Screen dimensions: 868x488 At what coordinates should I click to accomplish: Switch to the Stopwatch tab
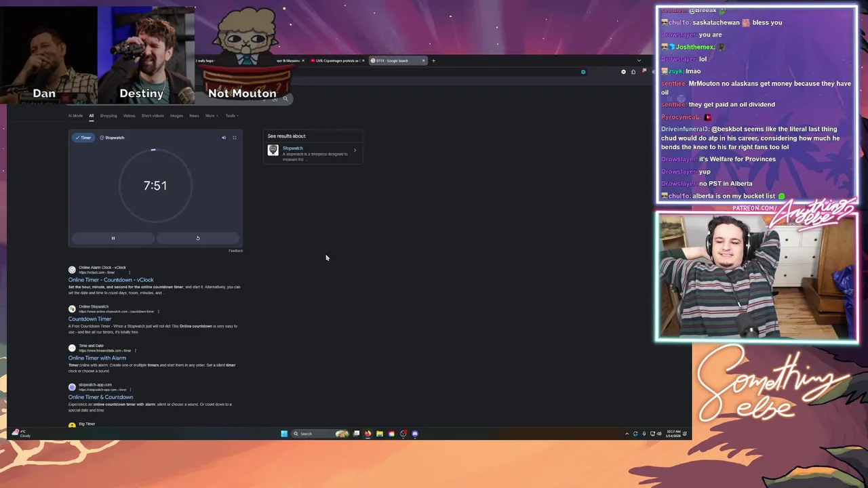tap(112, 138)
